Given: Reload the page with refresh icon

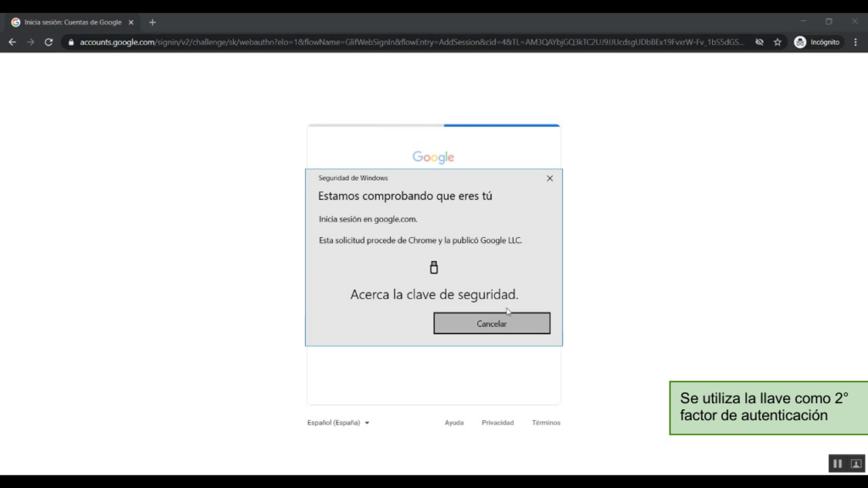Looking at the screenshot, I should (48, 42).
